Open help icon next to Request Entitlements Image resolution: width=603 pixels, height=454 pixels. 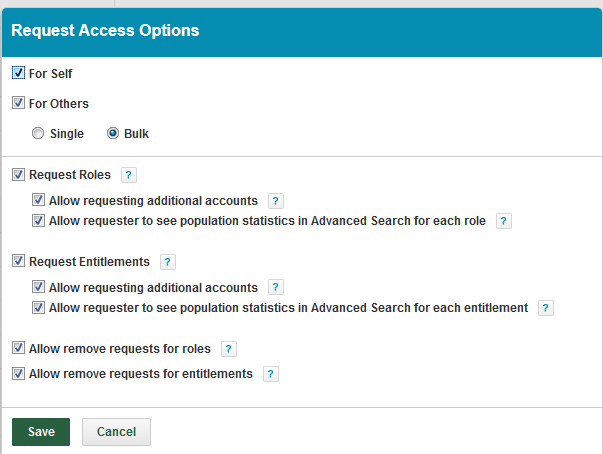coord(167,262)
